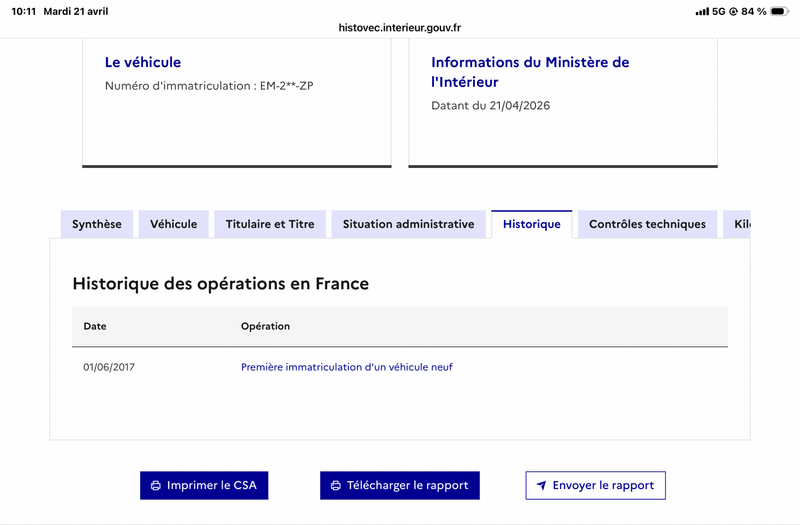Screen dimensions: 800x525
Task: Tap the histovec.interieur.gouv.fr address bar
Action: (400, 28)
